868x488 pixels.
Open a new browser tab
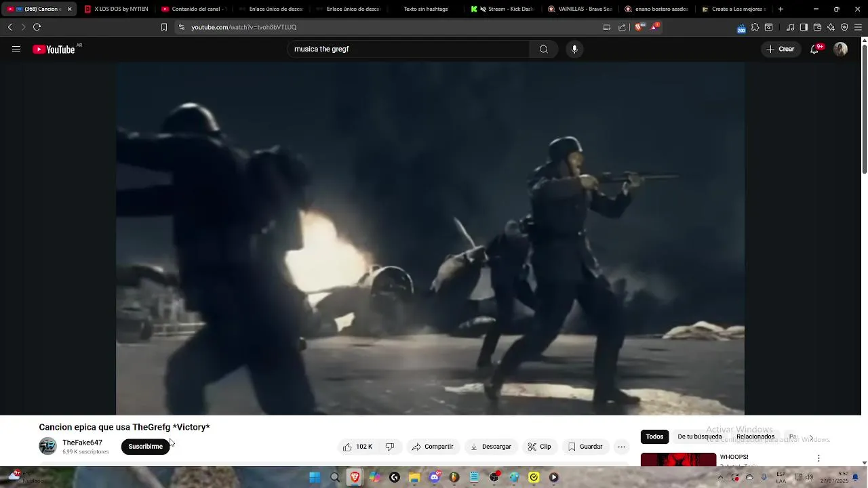[x=781, y=9]
